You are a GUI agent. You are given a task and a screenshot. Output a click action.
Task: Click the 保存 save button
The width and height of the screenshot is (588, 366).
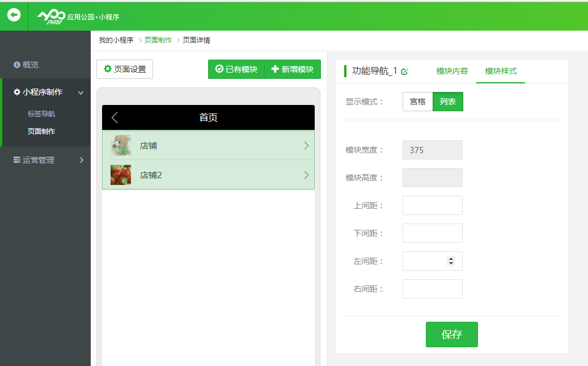[451, 334]
